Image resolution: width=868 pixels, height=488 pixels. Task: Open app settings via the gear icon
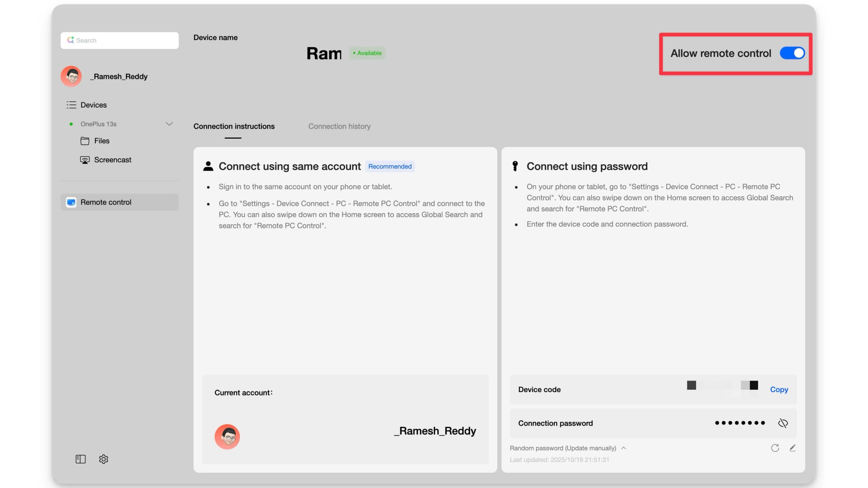[x=103, y=459]
